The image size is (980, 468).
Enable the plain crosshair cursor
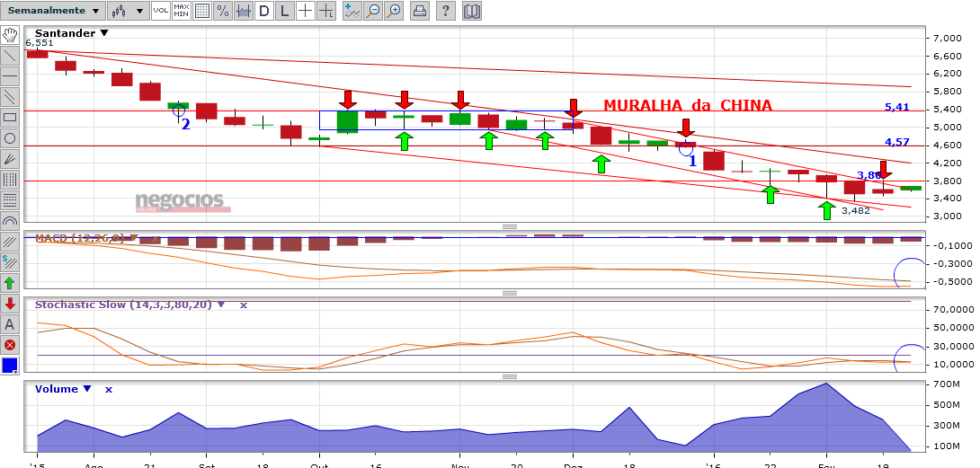pos(306,11)
